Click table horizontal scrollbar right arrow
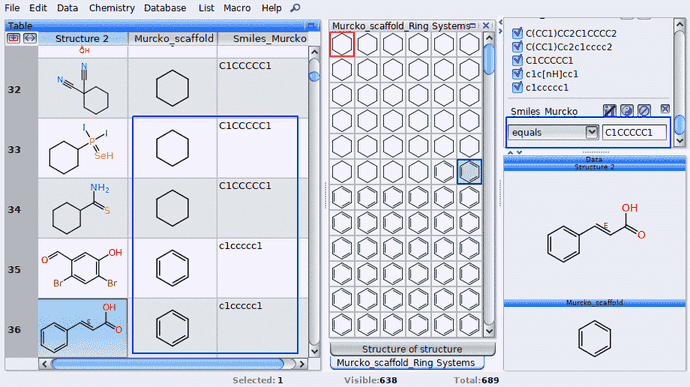 [x=302, y=364]
